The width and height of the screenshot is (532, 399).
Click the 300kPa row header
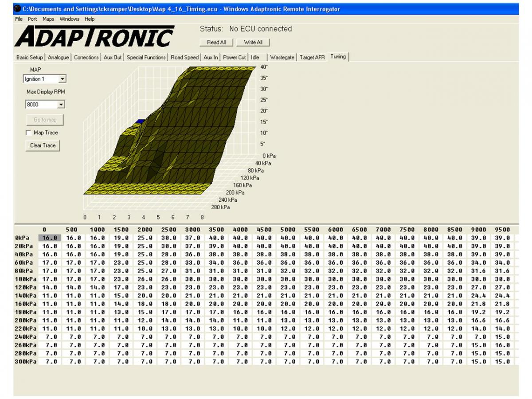(26, 362)
